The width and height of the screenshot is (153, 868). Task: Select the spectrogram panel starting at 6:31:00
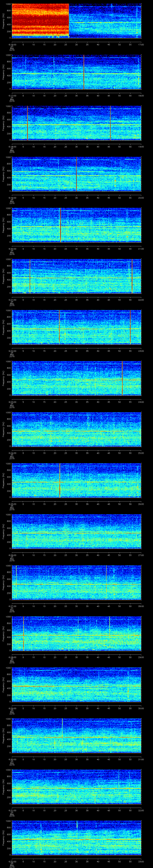click(x=76, y=786)
